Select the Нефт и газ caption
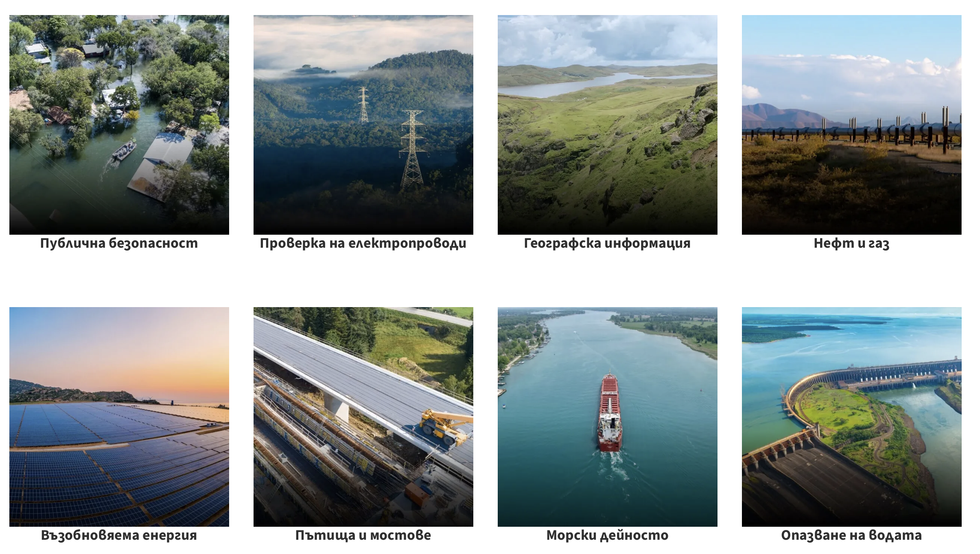Viewport: 980px width, 554px height. coord(851,243)
